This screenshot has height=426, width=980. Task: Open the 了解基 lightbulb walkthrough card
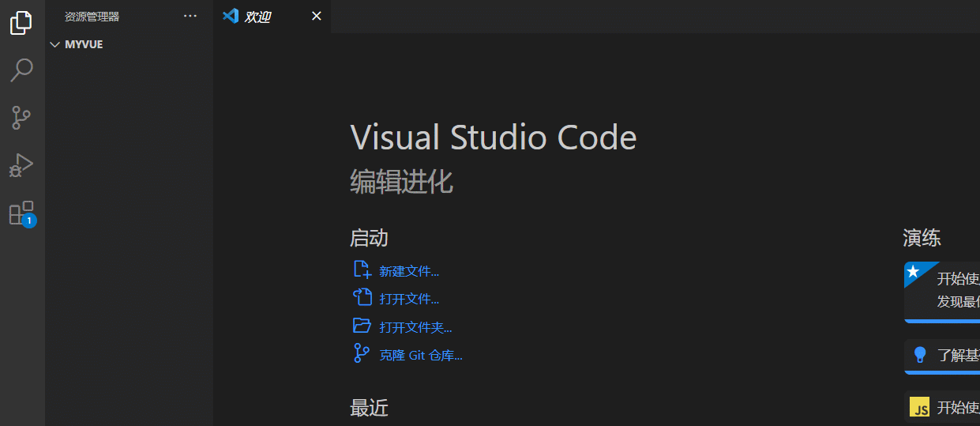coord(942,356)
